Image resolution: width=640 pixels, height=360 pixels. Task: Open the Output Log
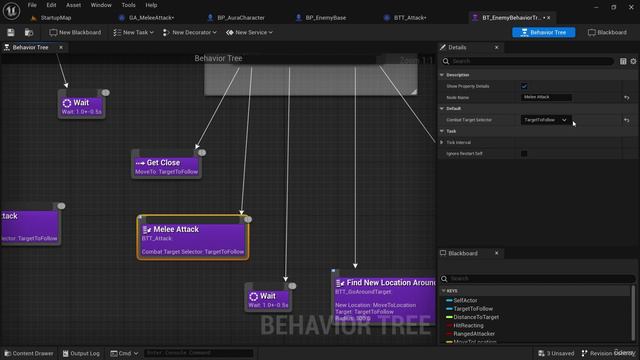[x=81, y=353]
